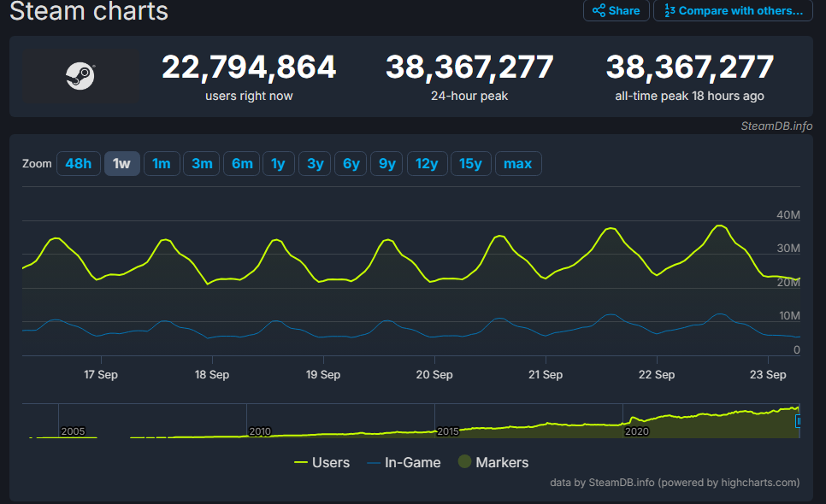
Task: Click the 40M y-axis label
Action: (x=788, y=214)
